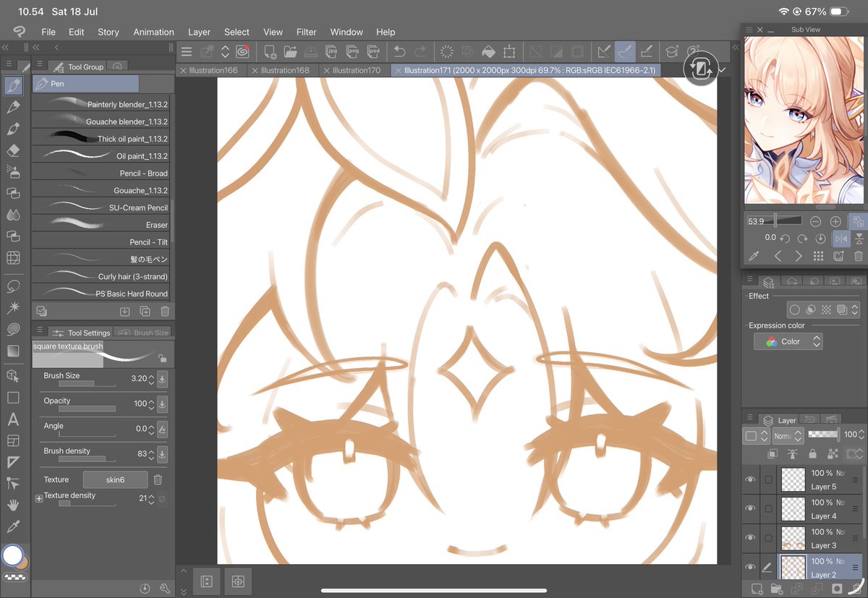Viewport: 868px width, 598px height.
Task: Expand Texture density plus expander
Action: tap(39, 498)
